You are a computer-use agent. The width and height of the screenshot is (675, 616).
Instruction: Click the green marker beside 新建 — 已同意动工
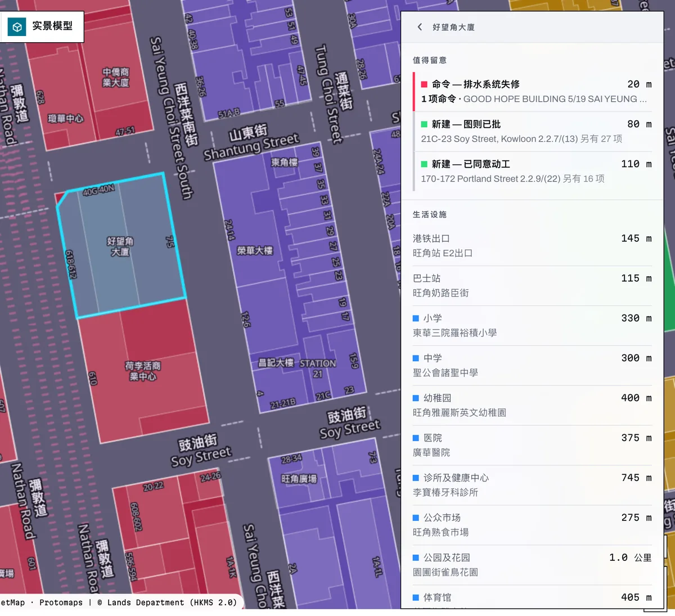tap(424, 164)
